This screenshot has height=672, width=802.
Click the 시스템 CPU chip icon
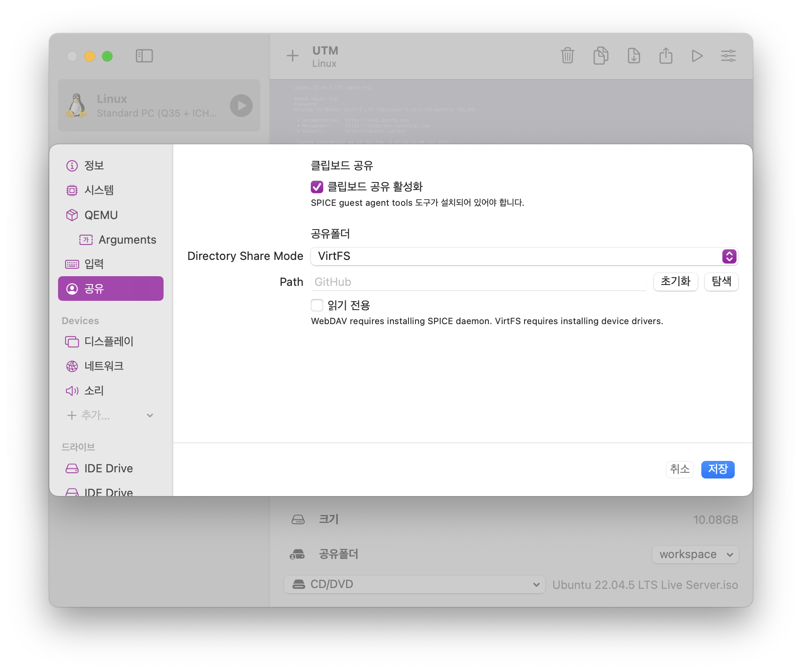[x=72, y=190]
